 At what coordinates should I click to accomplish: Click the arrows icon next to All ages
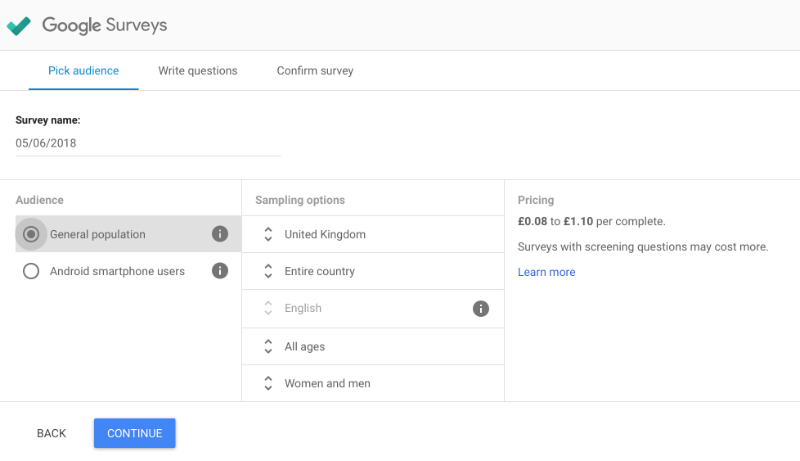click(x=268, y=346)
